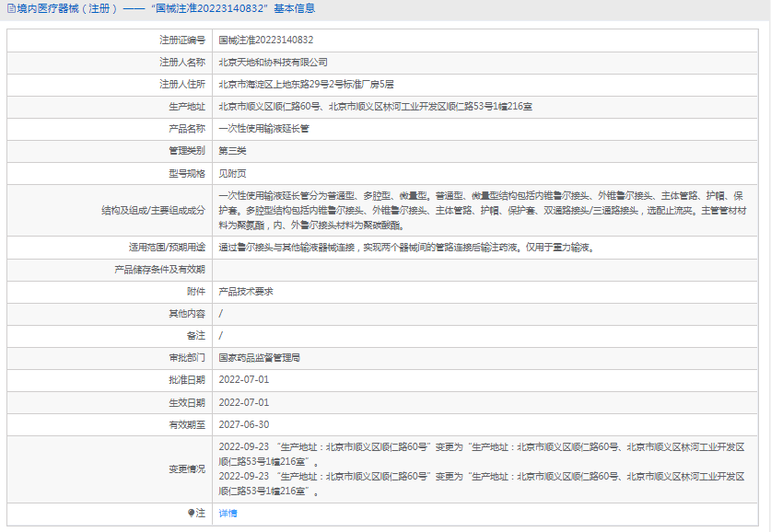
Task: Select attachment value 产品技术要求
Action: pyautogui.click(x=246, y=291)
